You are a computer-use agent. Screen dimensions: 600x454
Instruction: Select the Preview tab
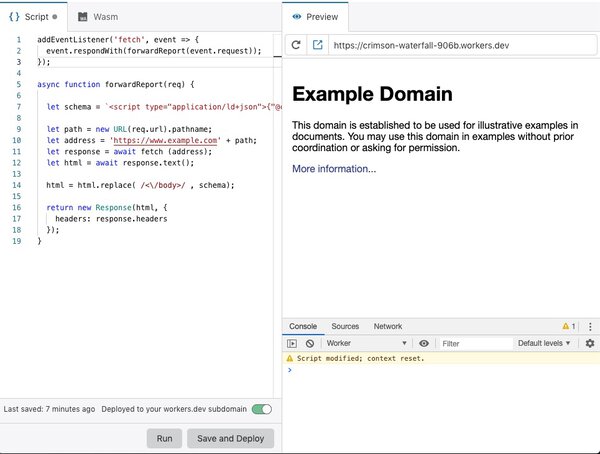tap(315, 17)
